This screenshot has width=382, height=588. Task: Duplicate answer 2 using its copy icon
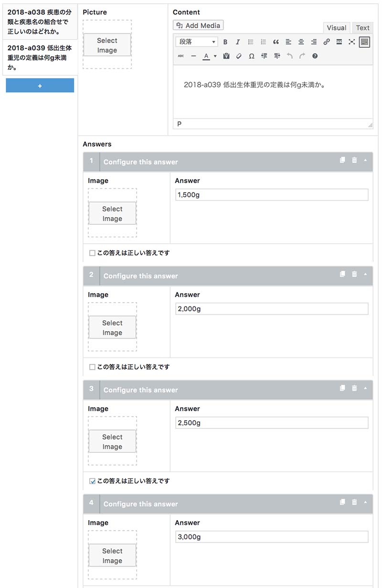(342, 274)
